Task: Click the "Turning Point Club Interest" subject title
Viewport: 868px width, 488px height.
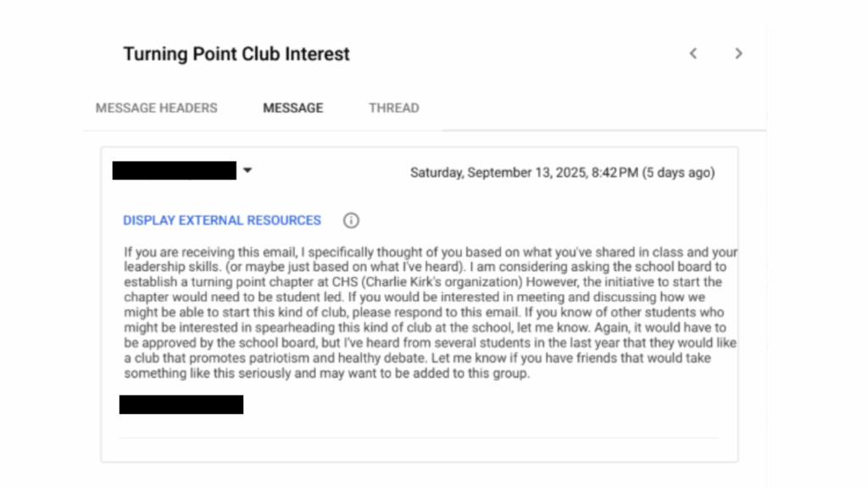Action: [x=236, y=54]
